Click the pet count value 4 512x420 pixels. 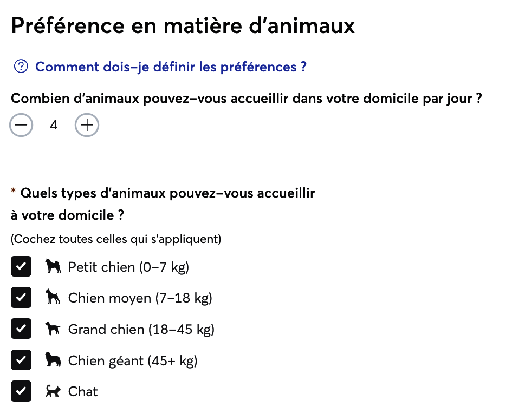point(54,125)
